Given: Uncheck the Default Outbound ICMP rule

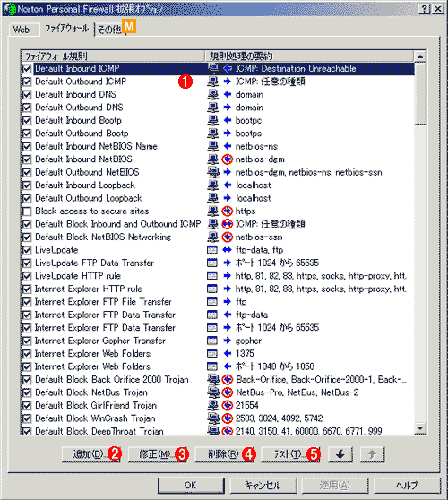Looking at the screenshot, I should [27, 82].
